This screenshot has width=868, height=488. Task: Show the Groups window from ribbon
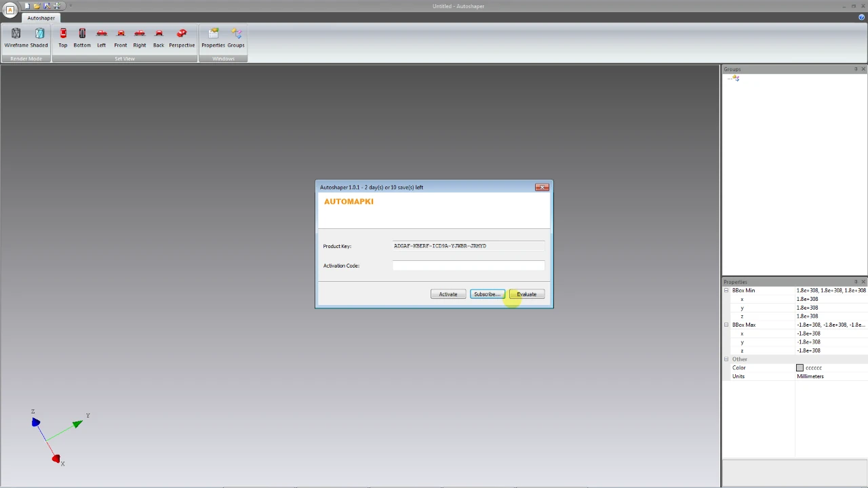[236, 38]
